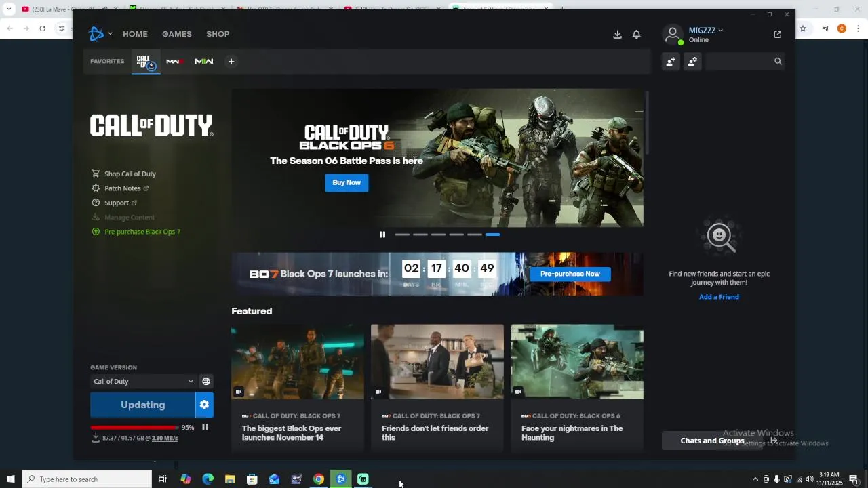Go to the HOME tab
Screen dimensions: 868x488
tap(135, 34)
